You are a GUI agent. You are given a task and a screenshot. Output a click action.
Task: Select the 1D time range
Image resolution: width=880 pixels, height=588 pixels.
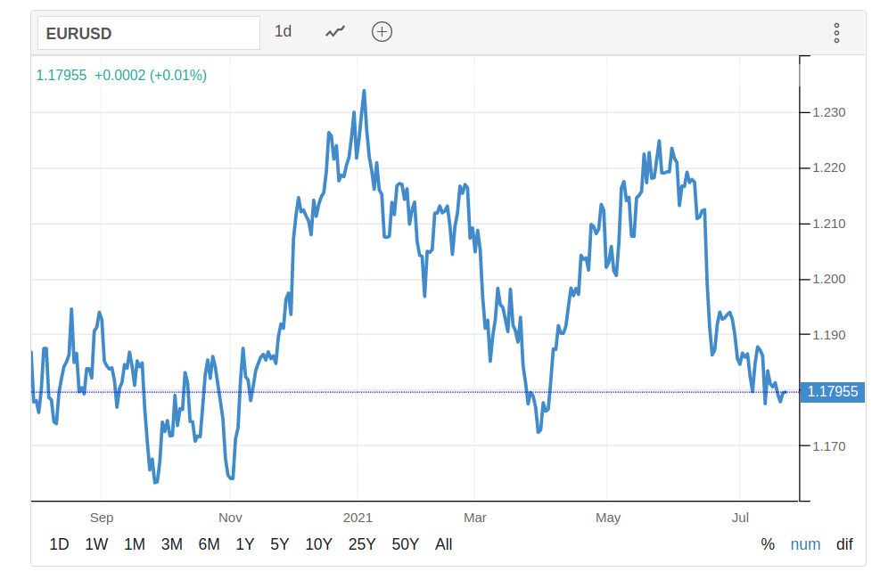coord(59,544)
